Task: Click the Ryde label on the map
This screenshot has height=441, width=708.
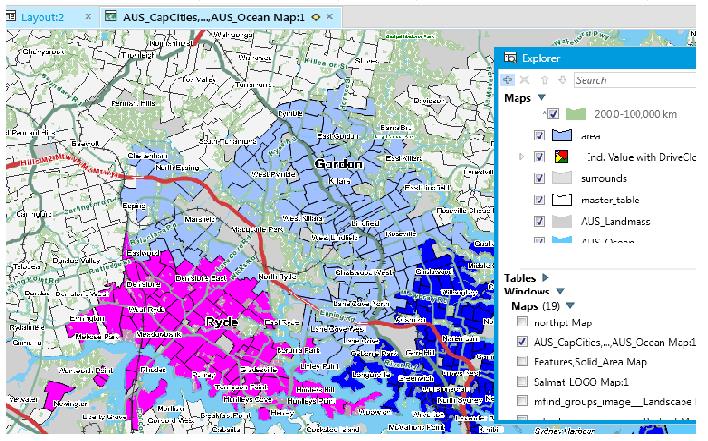Action: coord(222,322)
